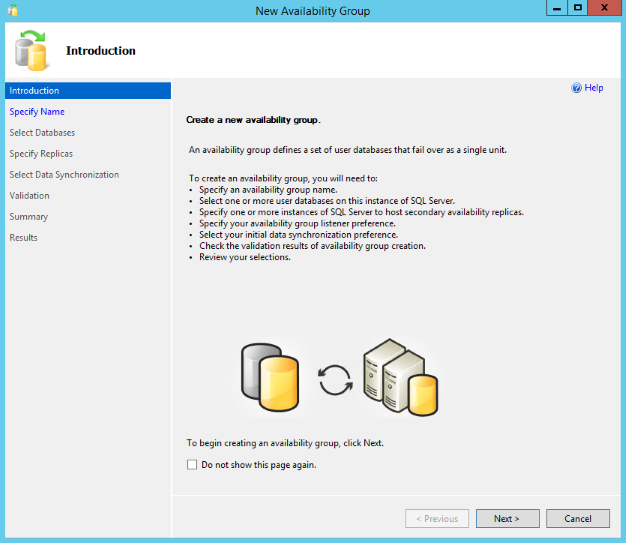Close the New Availability Group dialog
The height and width of the screenshot is (543, 626).
coord(607,8)
